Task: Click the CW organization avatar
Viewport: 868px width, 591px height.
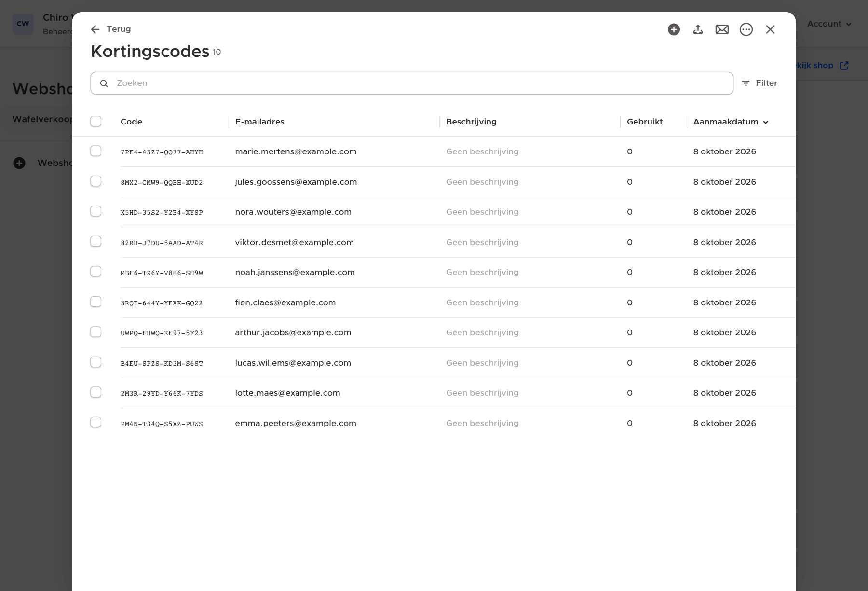Action: [x=23, y=24]
